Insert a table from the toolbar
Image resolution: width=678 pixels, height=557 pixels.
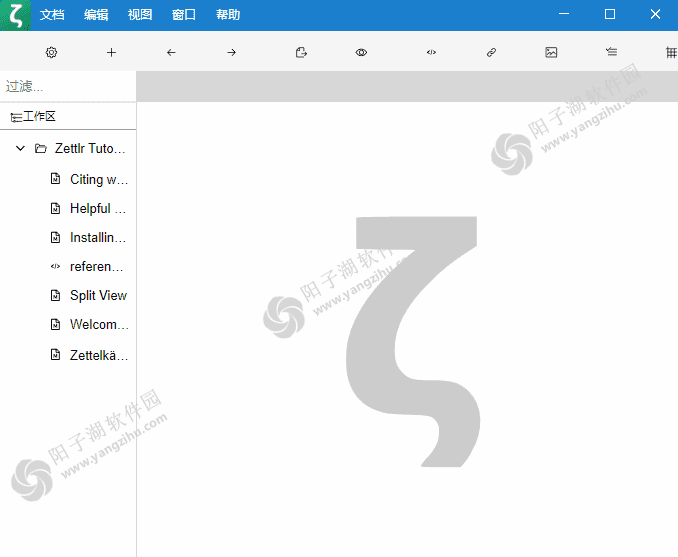pyautogui.click(x=670, y=52)
